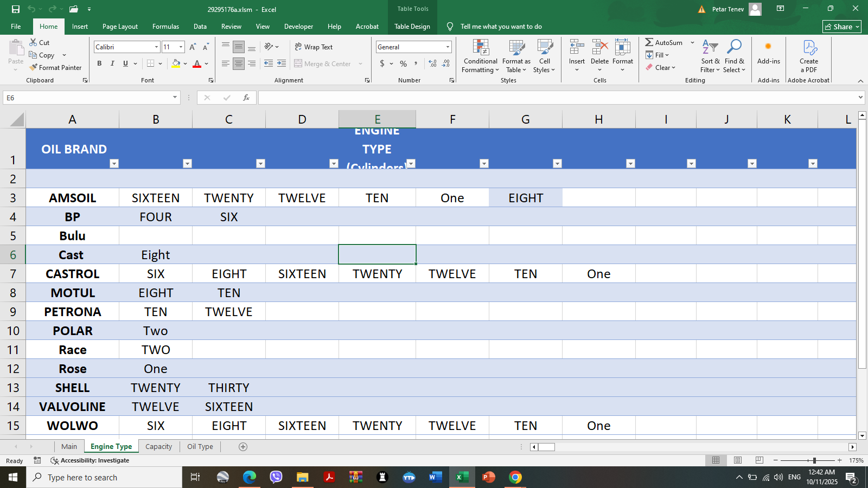The height and width of the screenshot is (488, 868).
Task: Click the zoom slider handle
Action: point(814,460)
